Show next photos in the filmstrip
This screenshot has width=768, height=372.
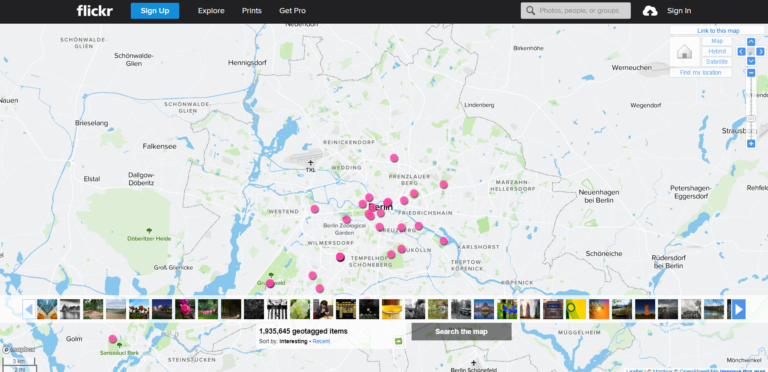[739, 309]
